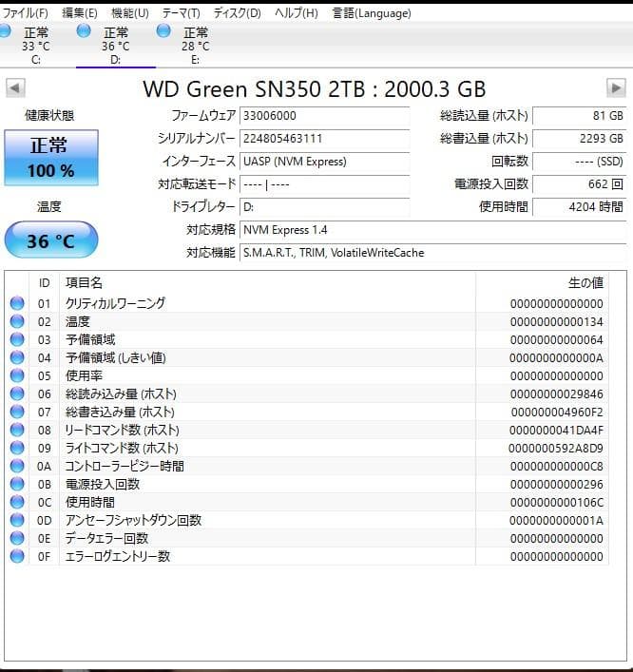
Task: Click the status icon for row 09
Action: tap(17, 448)
